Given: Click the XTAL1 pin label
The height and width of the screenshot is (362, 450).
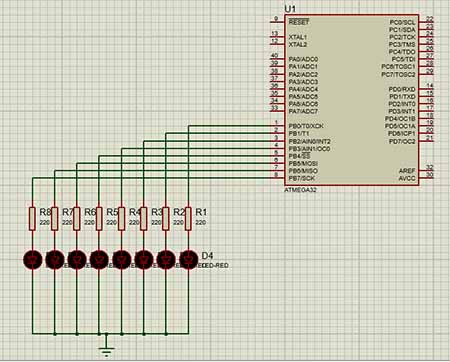Looking at the screenshot, I should point(298,37).
